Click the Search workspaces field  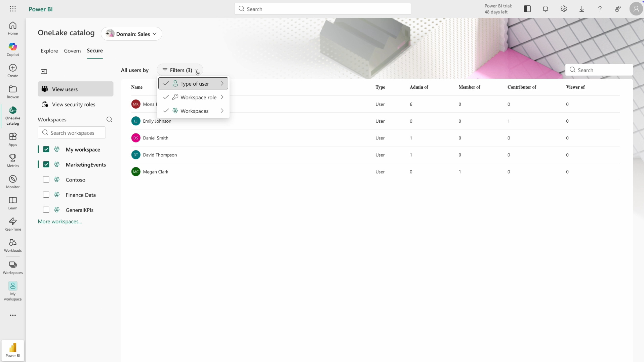pos(71,132)
